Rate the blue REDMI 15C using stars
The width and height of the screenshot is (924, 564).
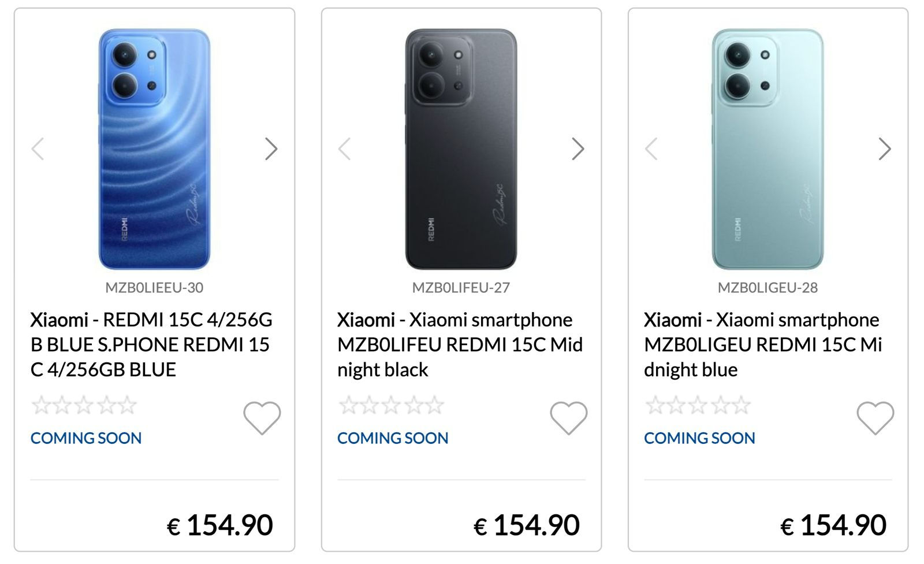point(84,405)
